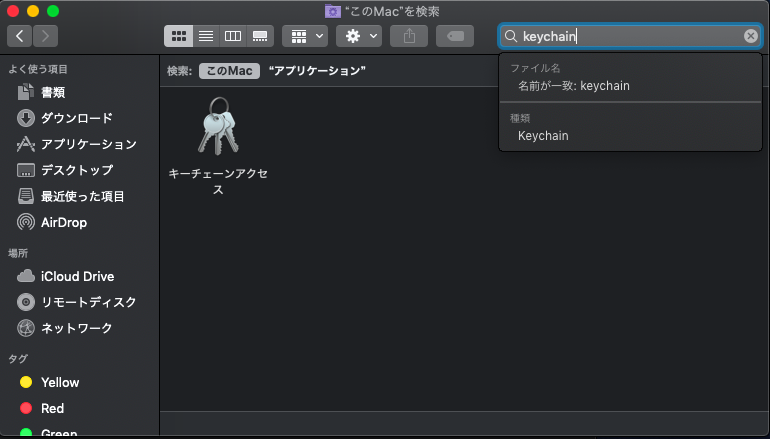The height and width of the screenshot is (439, 770).
Task: Go back with the back arrow
Action: (20, 36)
